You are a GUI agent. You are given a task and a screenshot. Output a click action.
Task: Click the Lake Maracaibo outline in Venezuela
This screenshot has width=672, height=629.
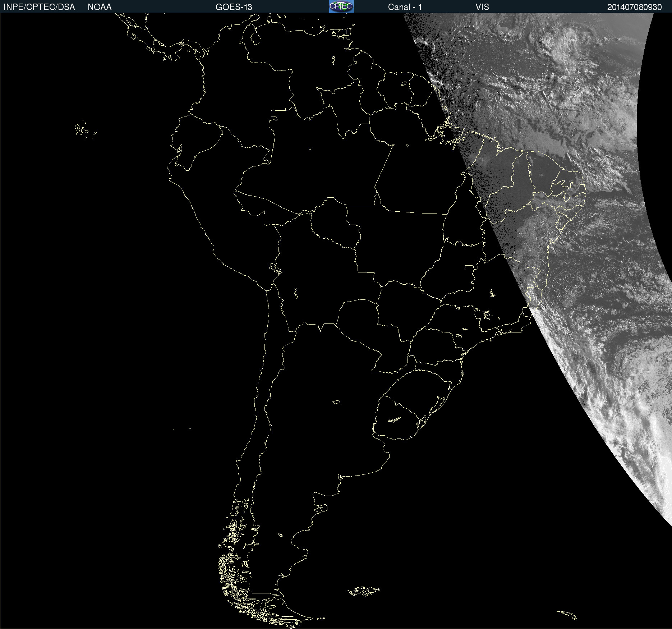256,37
